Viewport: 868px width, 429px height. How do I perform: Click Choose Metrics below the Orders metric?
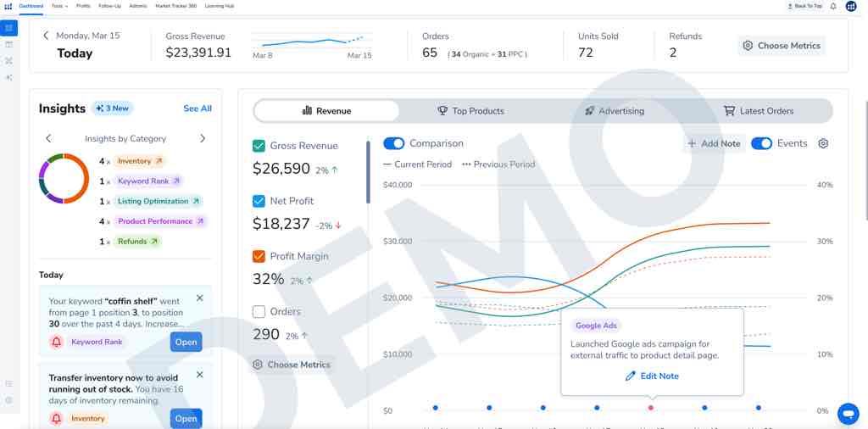pyautogui.click(x=292, y=365)
